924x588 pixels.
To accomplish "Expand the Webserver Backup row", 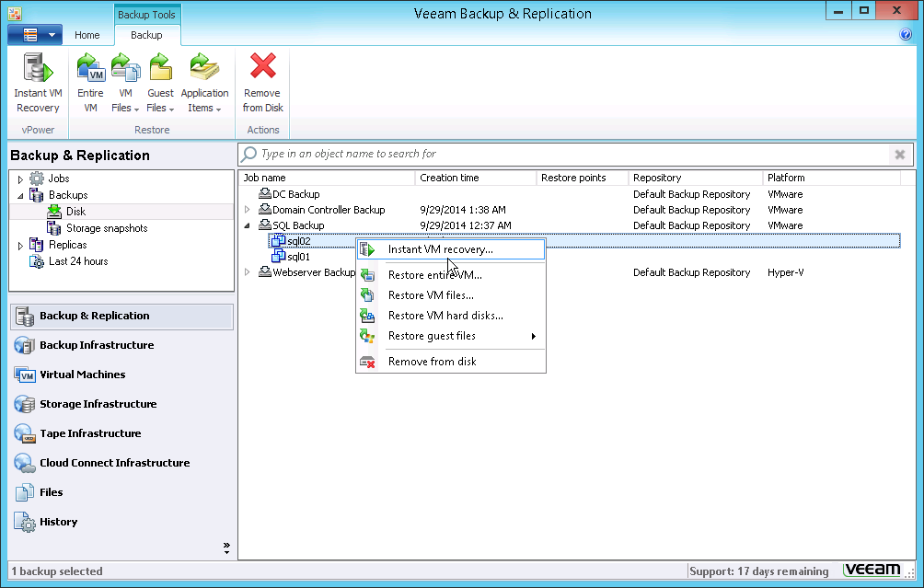I will pos(248,272).
